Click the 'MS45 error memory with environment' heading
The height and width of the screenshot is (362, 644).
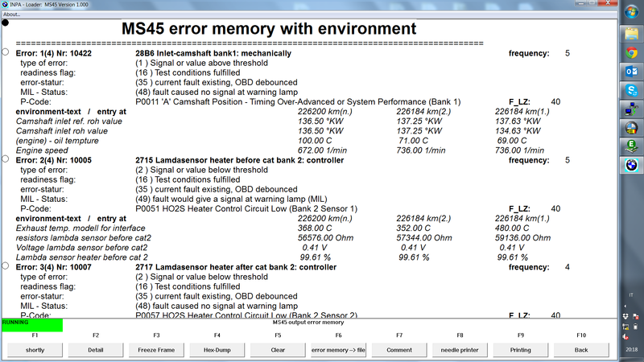[269, 29]
